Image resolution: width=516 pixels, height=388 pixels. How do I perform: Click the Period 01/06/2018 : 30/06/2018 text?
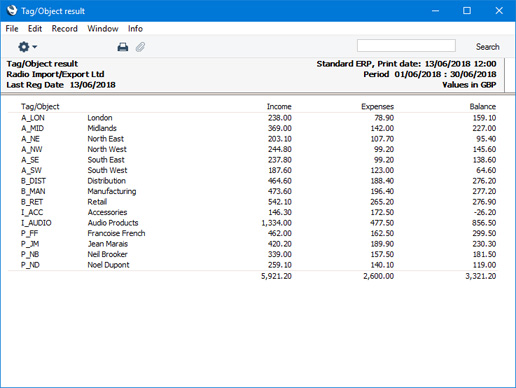[x=430, y=74]
